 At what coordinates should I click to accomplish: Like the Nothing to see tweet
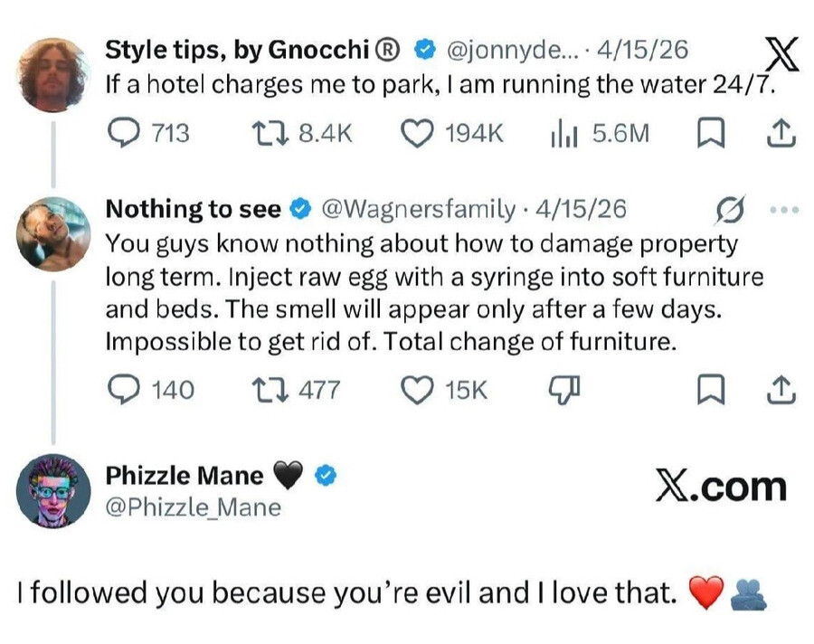click(x=415, y=390)
